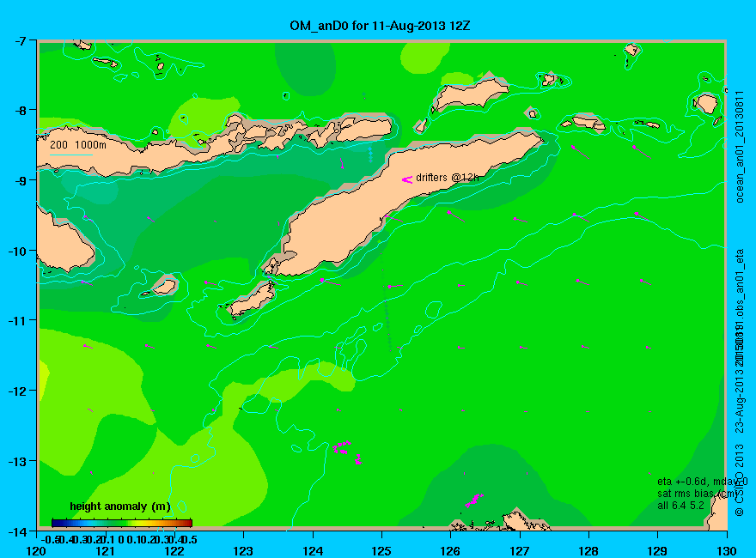Screen dimensions: 756x558
Task: Click the y-axis label '-12'
Action: point(17,391)
